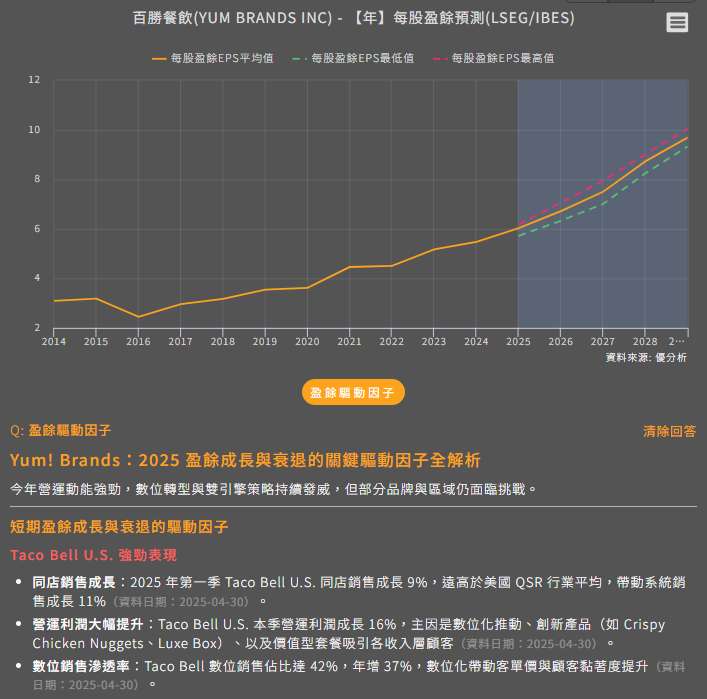Image resolution: width=707 pixels, height=699 pixels.
Task: Open the chart hamburger menu icon
Action: pyautogui.click(x=677, y=22)
